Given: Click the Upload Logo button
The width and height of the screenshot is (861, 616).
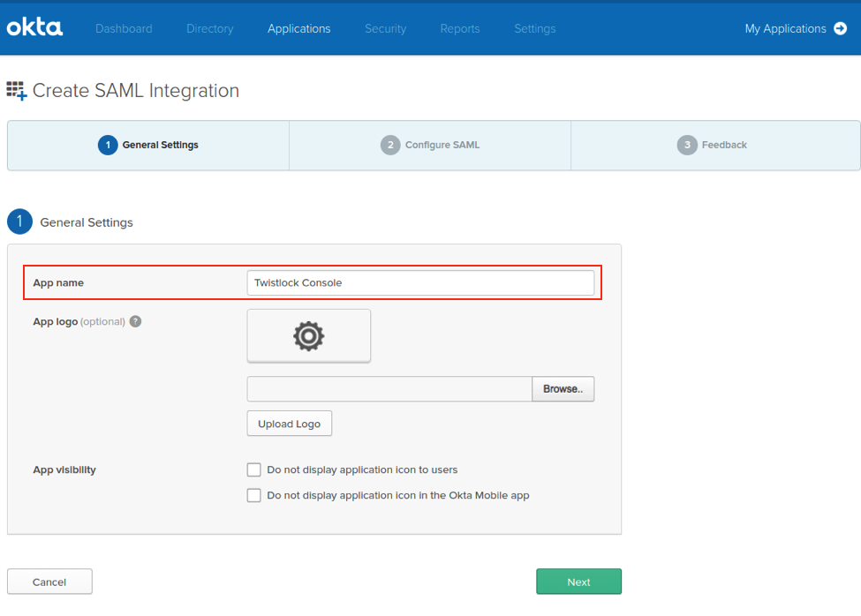Looking at the screenshot, I should (x=290, y=424).
